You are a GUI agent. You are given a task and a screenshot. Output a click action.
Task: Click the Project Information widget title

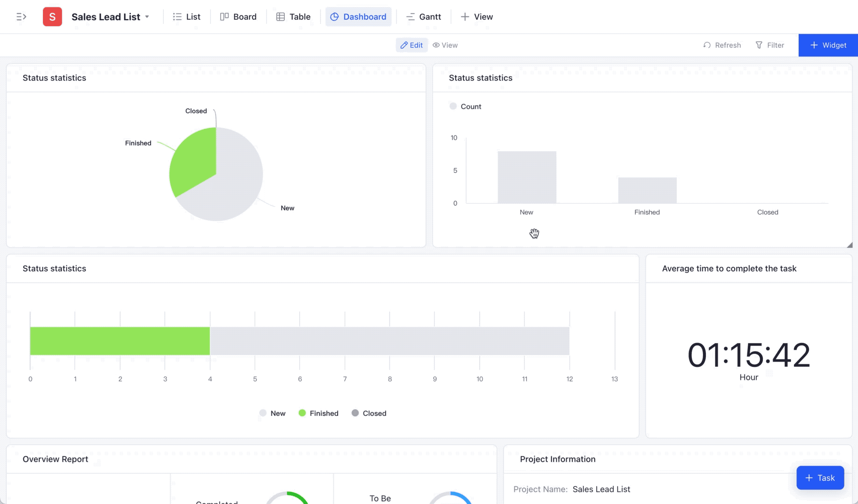pos(558,459)
